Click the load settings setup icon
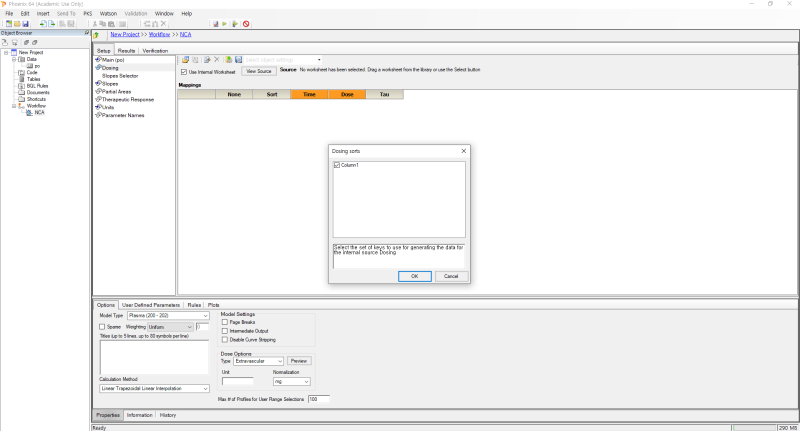 pyautogui.click(x=229, y=60)
